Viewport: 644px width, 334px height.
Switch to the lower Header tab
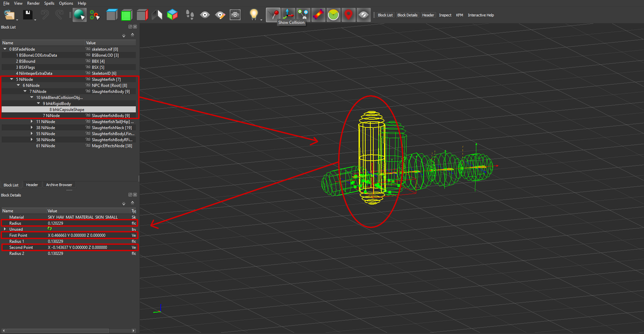[32, 185]
